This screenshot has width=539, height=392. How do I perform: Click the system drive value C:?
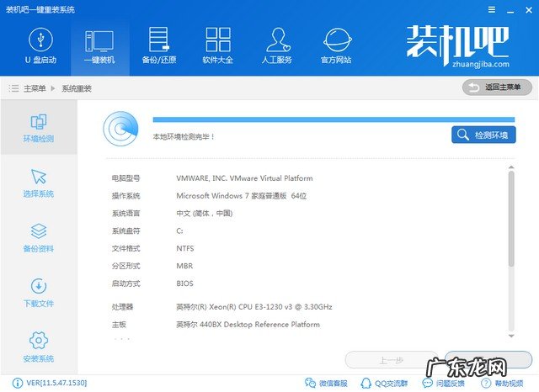coord(179,231)
